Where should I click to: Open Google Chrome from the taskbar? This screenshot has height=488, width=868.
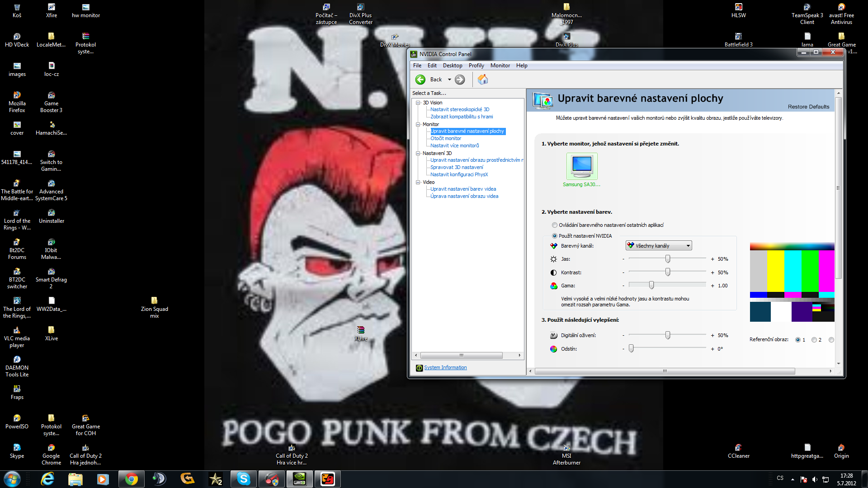[132, 479]
